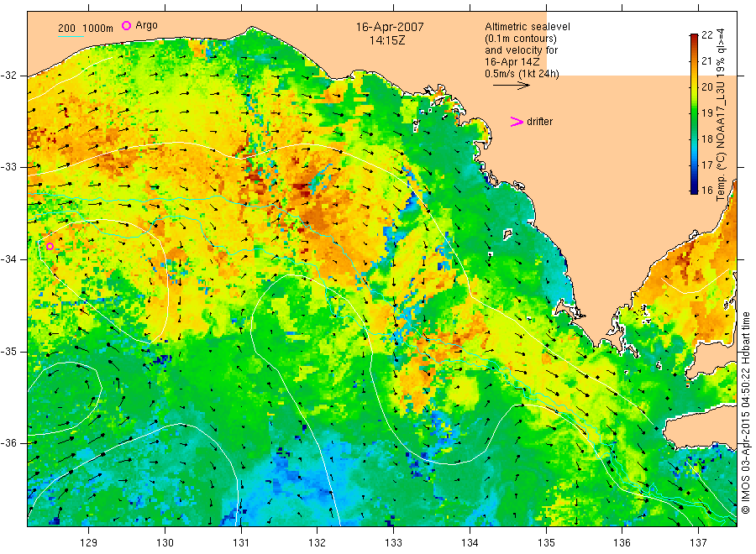Click longitude axis label 137
The height and width of the screenshot is (554, 756).
[x=698, y=543]
